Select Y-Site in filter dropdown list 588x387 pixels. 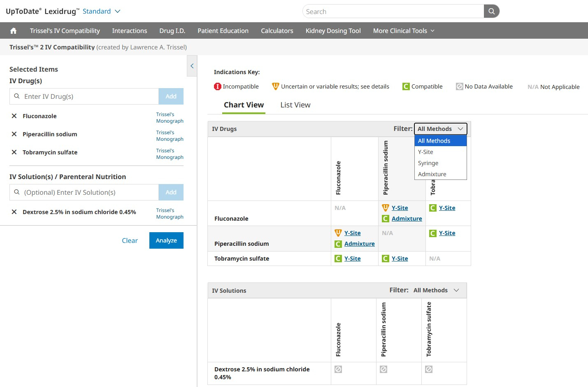click(x=425, y=152)
